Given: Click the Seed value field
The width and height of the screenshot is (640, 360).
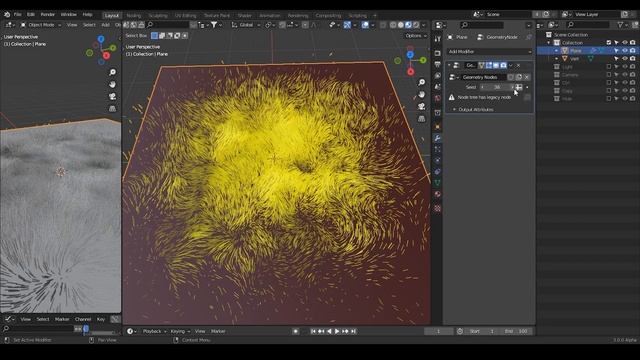Looking at the screenshot, I should [497, 87].
